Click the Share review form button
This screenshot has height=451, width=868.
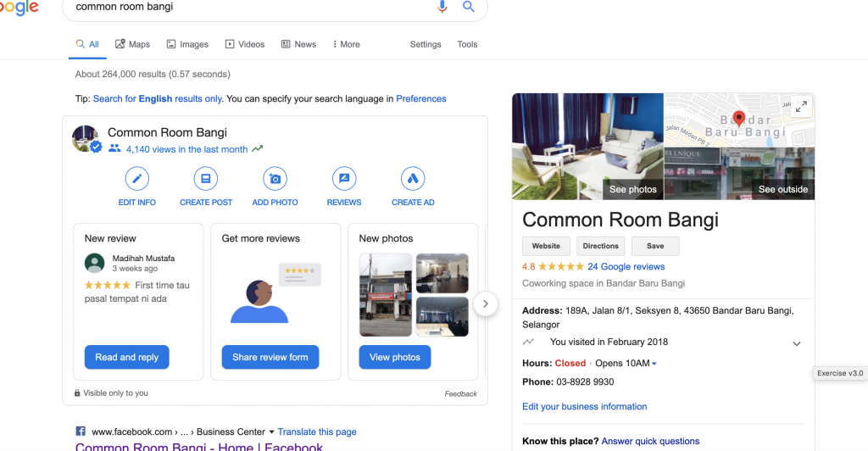click(270, 358)
